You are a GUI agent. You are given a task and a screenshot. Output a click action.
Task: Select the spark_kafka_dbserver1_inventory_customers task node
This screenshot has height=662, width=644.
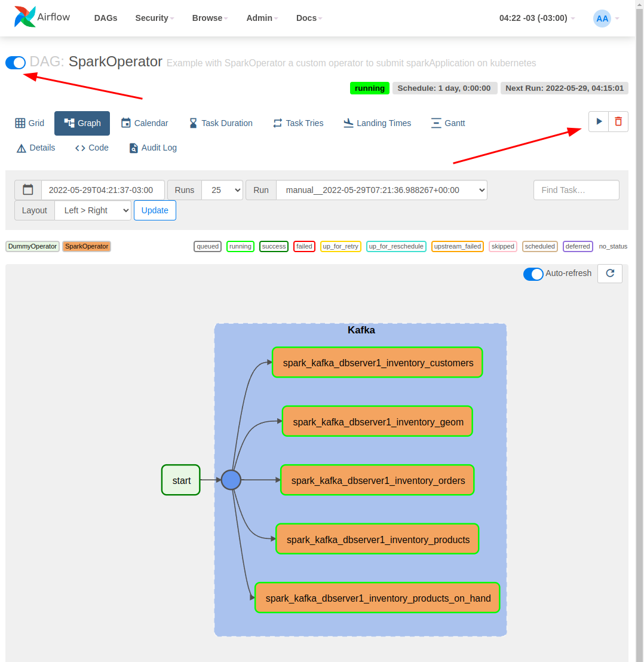(378, 362)
